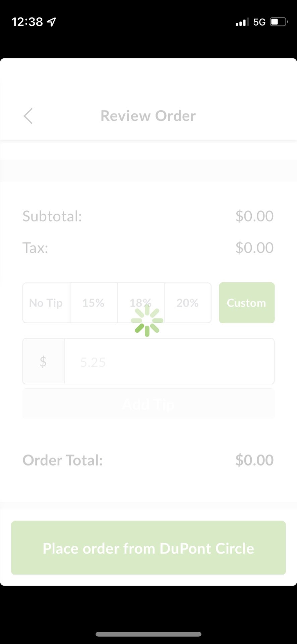Screen dimensions: 297x644
Task: Tap the battery status icon
Action: coord(279,22)
